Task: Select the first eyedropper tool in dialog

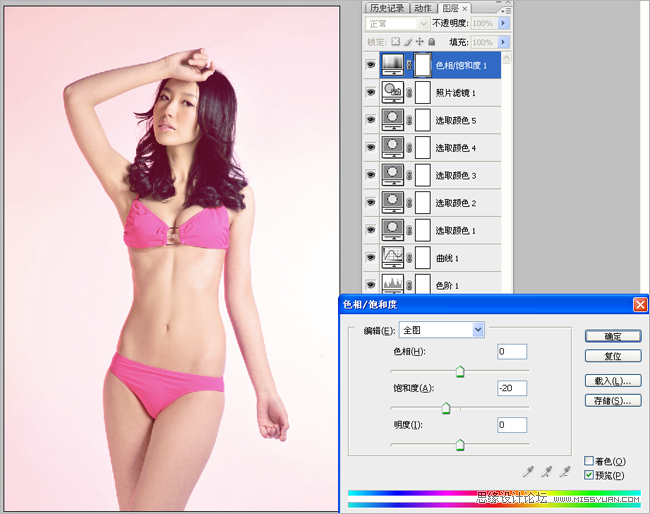Action: click(528, 471)
